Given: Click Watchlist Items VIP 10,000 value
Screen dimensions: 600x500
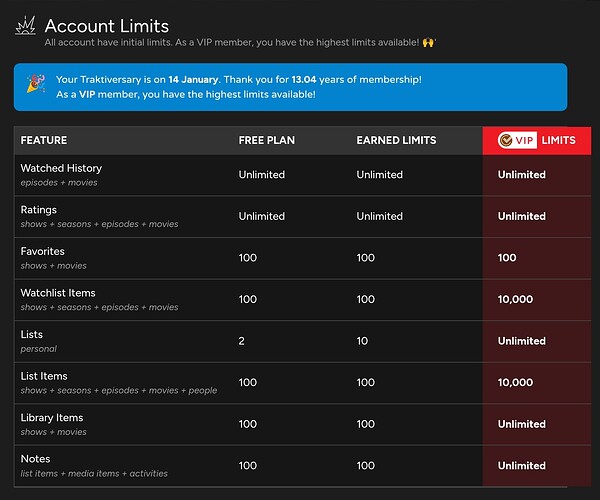Looking at the screenshot, I should pos(515,300).
